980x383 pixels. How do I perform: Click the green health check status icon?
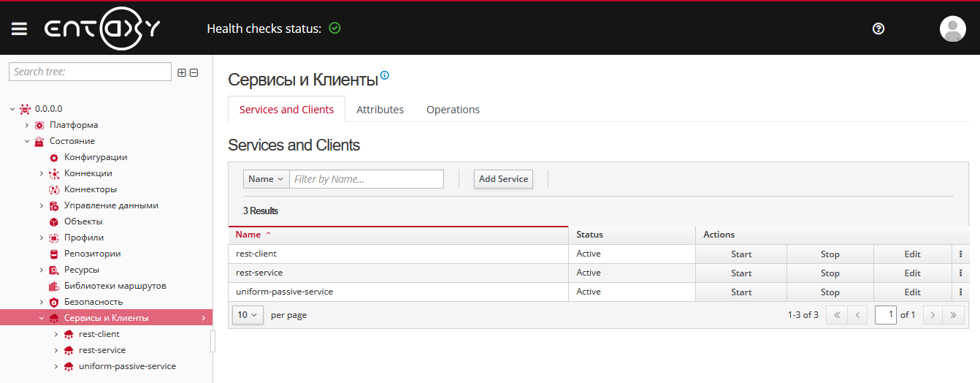coord(334,29)
